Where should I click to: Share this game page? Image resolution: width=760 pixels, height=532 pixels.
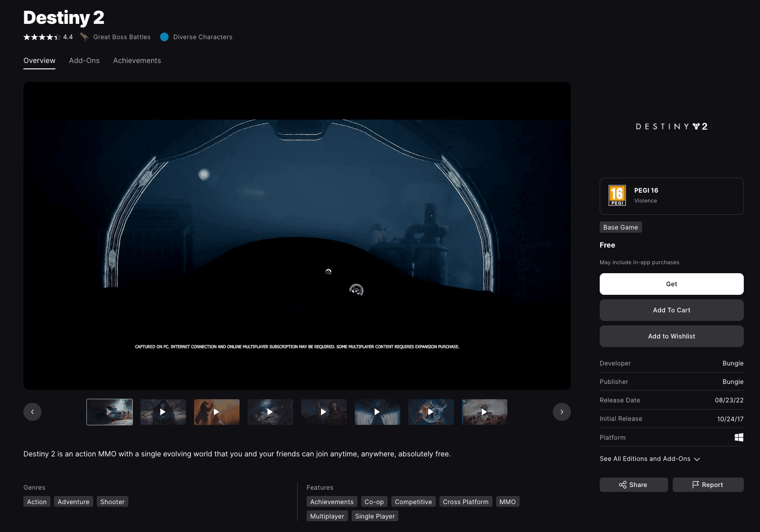tap(633, 485)
